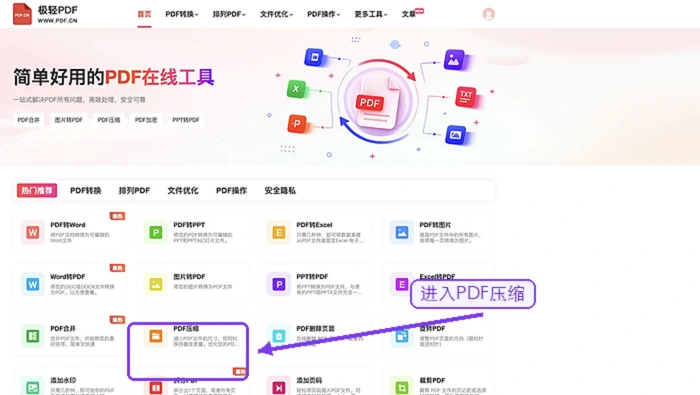Switch to the PDF操作 category tab
This screenshot has width=700, height=395.
[231, 191]
